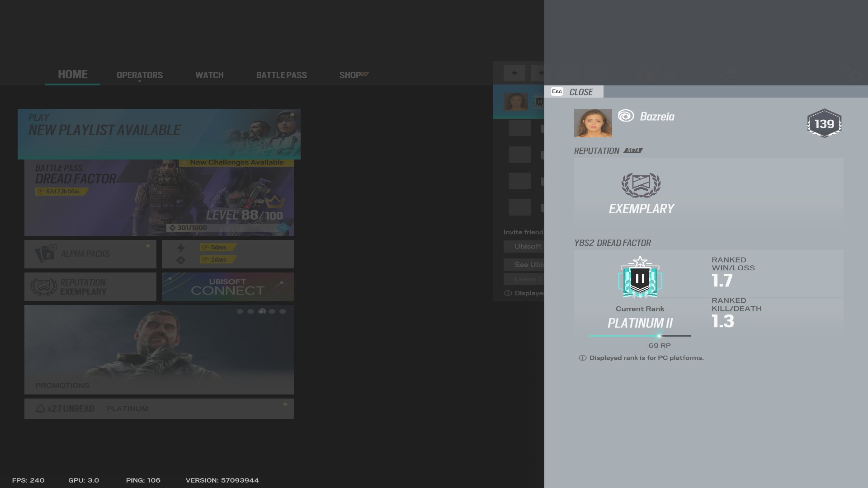Click the PLATINUM II rank text
868x488 pixels.
pos(640,323)
